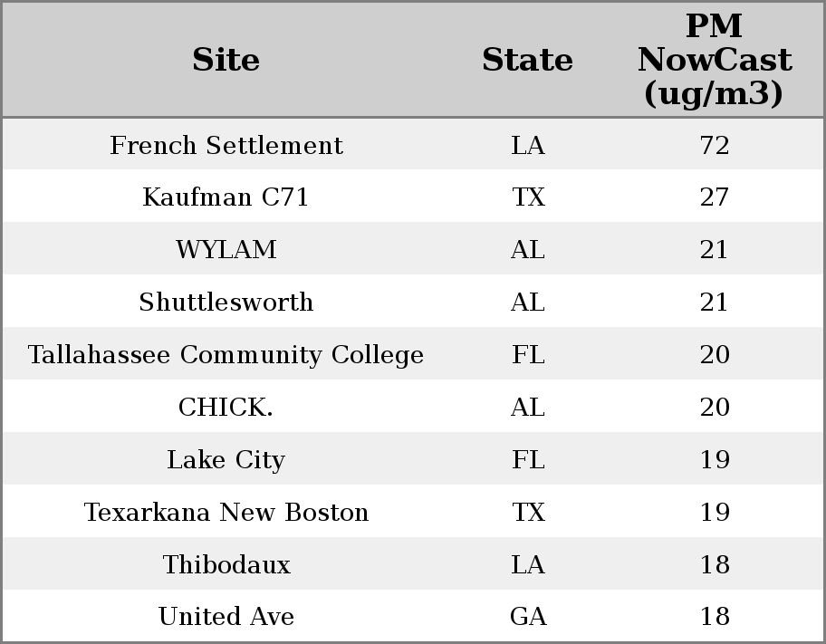Click the LA state for French Settlement
826x644 pixels.
pyautogui.click(x=527, y=146)
